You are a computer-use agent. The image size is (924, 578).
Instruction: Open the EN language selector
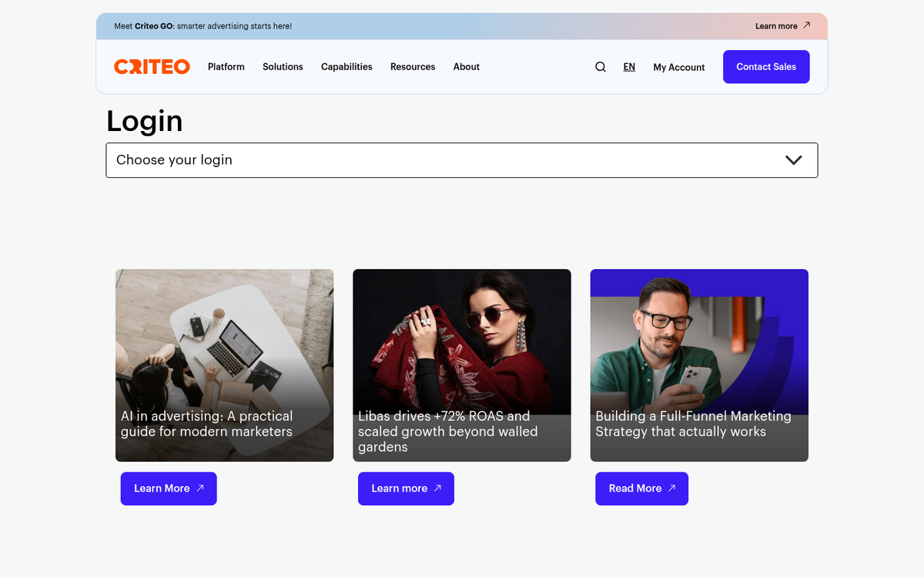(x=629, y=67)
